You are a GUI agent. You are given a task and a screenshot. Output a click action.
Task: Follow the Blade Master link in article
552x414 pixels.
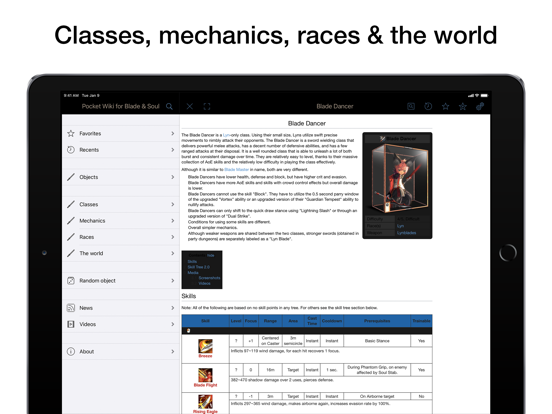tap(236, 169)
